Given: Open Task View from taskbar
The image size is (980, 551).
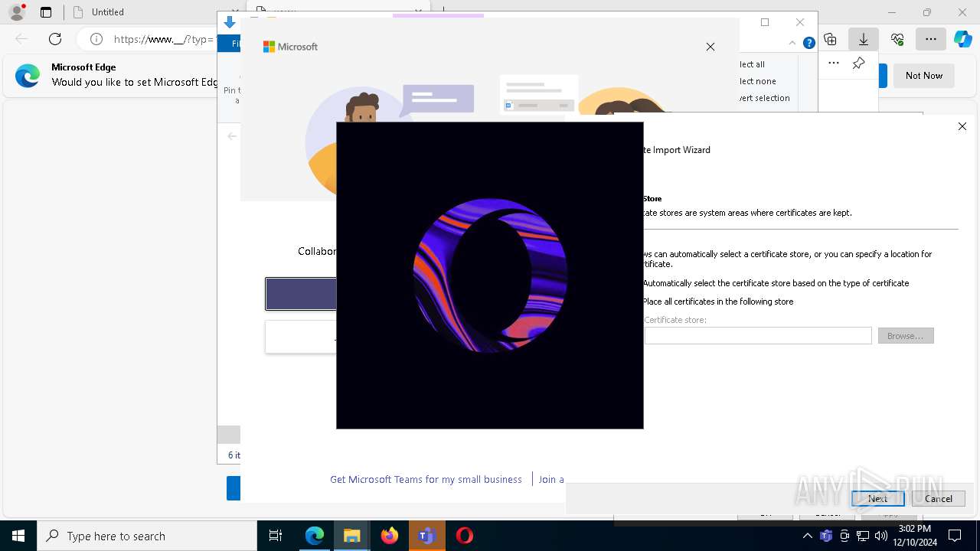Looking at the screenshot, I should click(276, 536).
